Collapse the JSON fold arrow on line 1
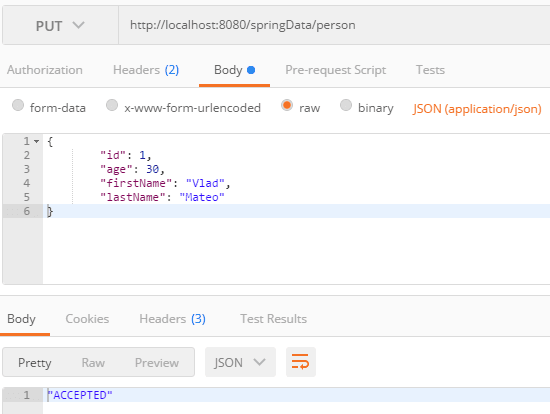 [x=36, y=141]
